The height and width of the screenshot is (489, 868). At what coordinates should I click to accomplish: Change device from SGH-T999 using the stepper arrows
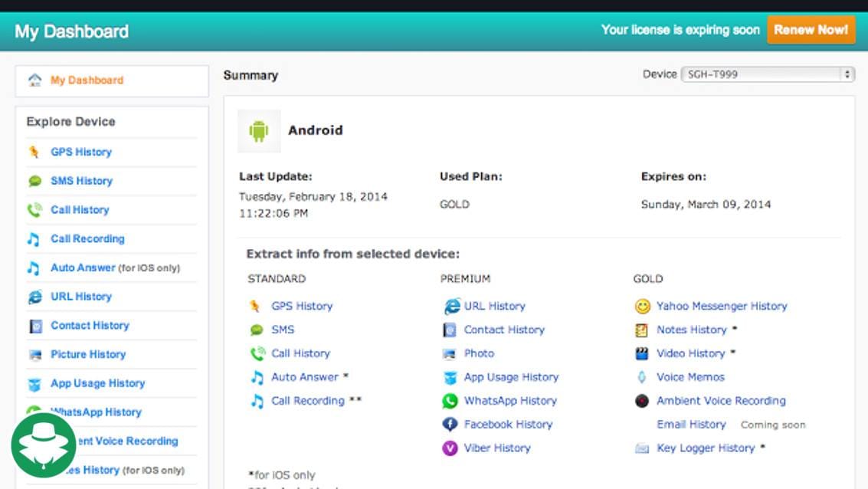coord(847,74)
